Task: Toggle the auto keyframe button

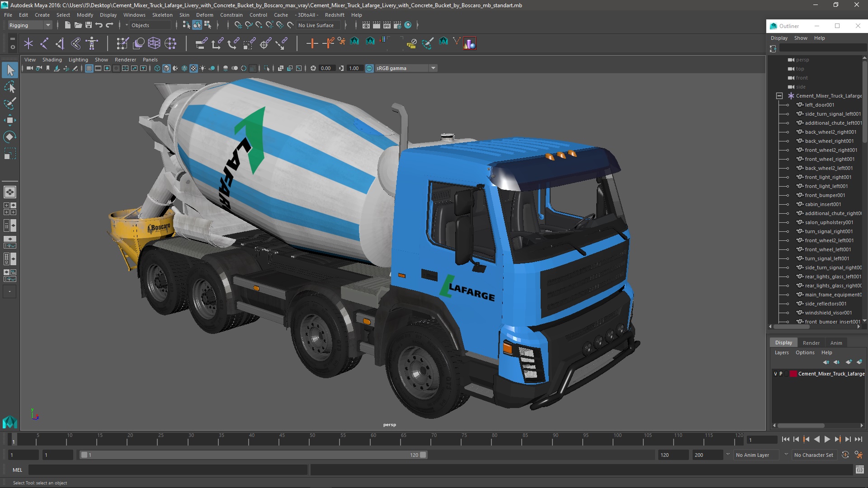Action: pos(845,455)
